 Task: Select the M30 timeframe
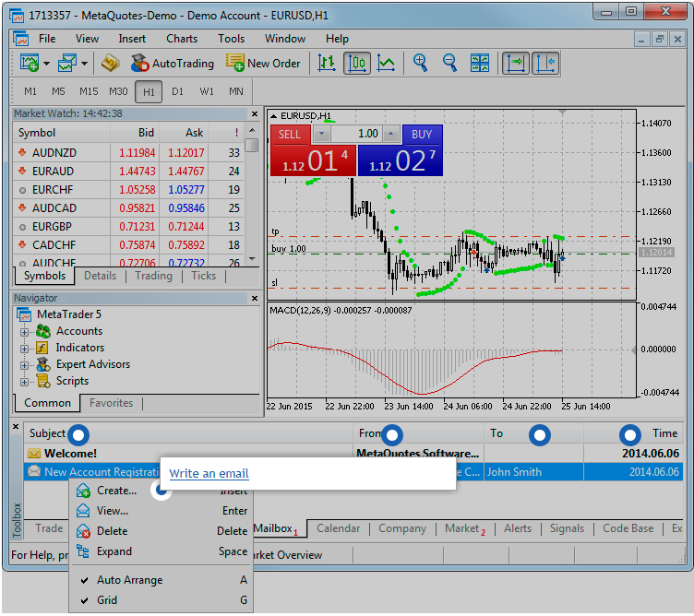pos(118,91)
